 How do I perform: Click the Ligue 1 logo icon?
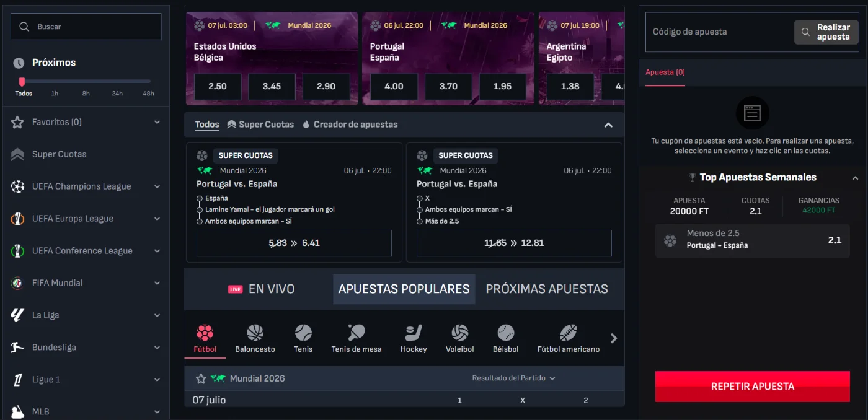coord(17,380)
